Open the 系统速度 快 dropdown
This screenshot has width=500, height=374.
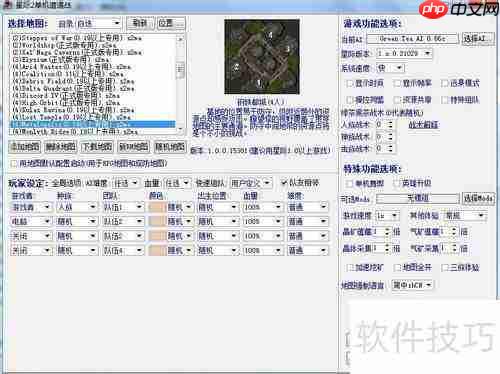pos(390,68)
